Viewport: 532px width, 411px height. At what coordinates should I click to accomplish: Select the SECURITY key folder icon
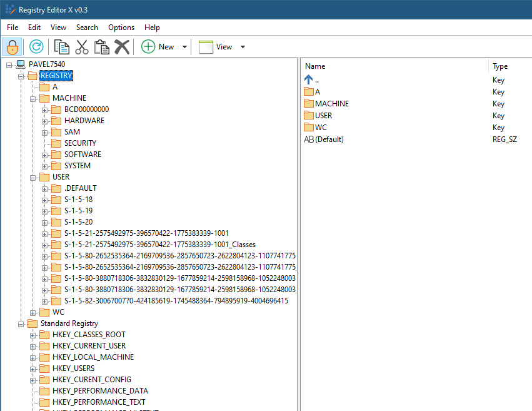click(56, 143)
